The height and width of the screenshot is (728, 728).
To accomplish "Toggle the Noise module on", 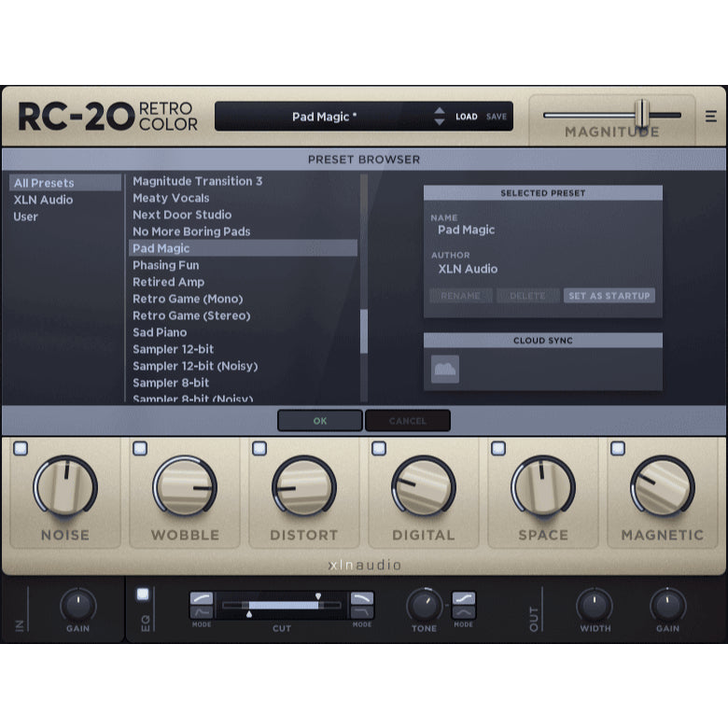I will (x=21, y=449).
